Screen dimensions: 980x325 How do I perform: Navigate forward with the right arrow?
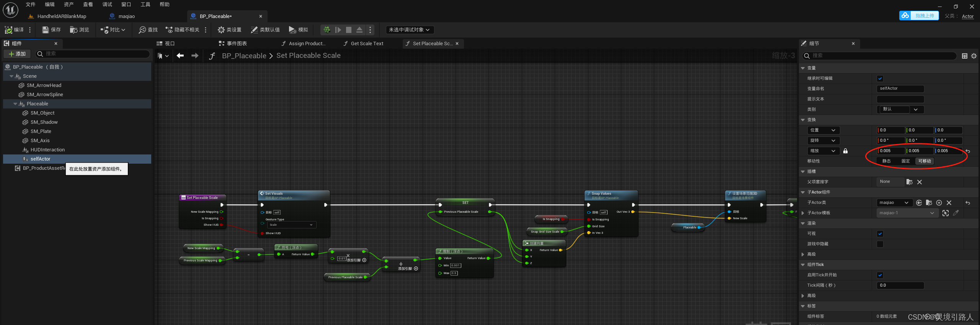[x=195, y=56]
